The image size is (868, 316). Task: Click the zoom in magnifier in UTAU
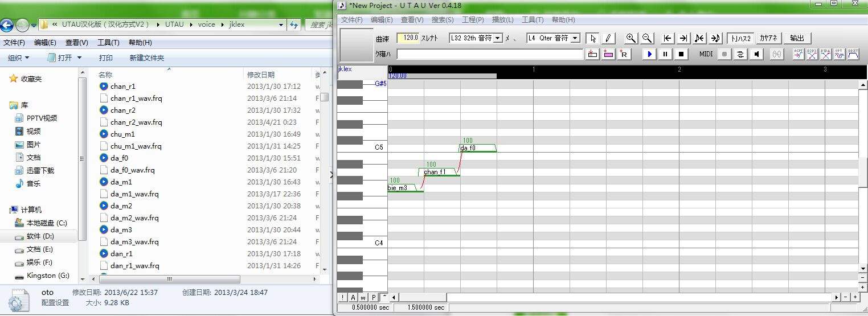click(630, 38)
